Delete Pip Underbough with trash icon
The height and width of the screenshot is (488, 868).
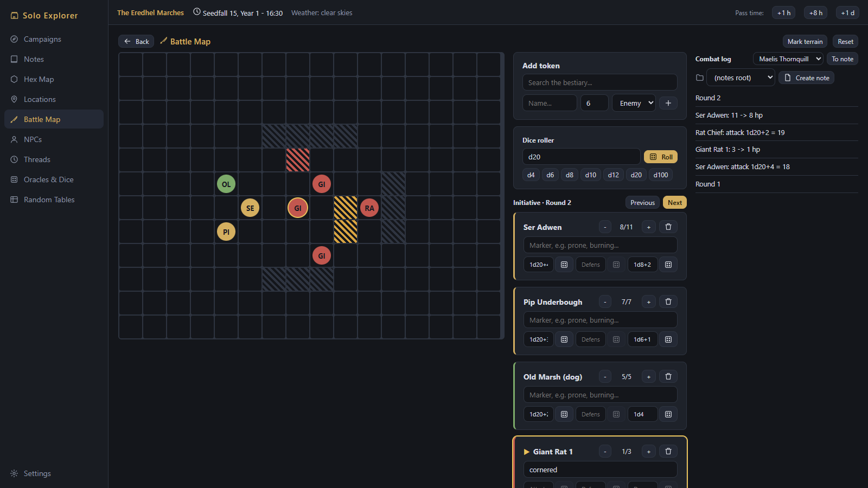pyautogui.click(x=668, y=302)
